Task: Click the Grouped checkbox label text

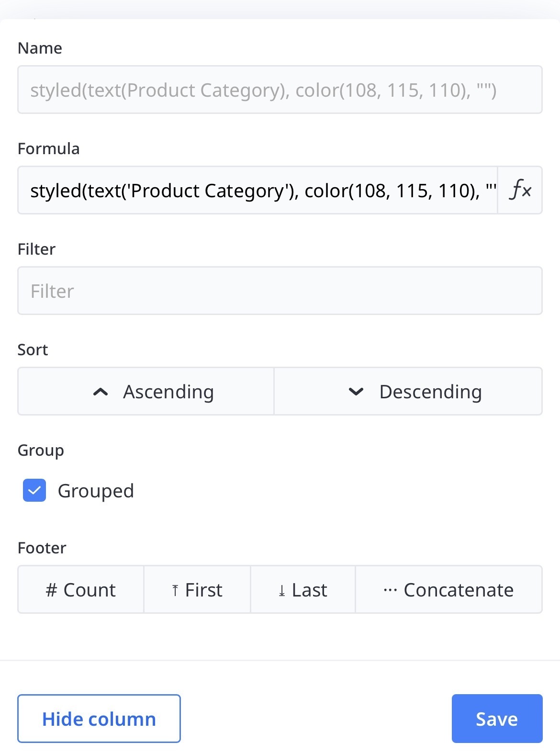Action: click(96, 491)
